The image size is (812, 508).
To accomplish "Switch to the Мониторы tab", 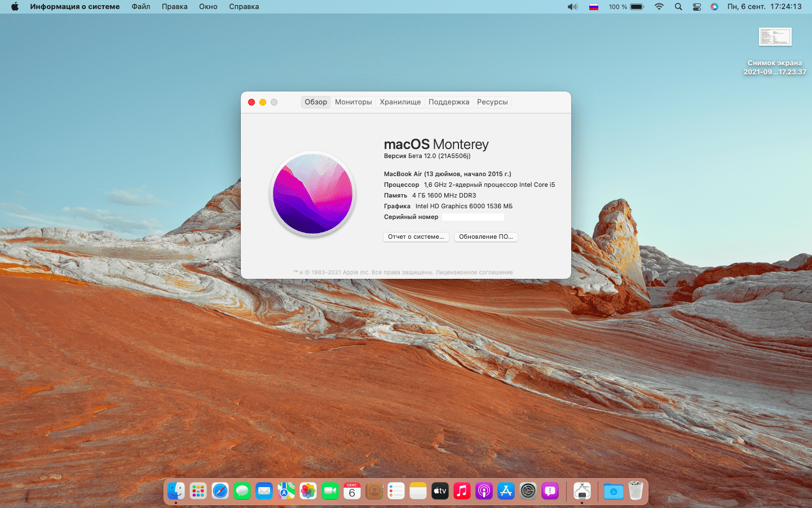I will pyautogui.click(x=354, y=102).
